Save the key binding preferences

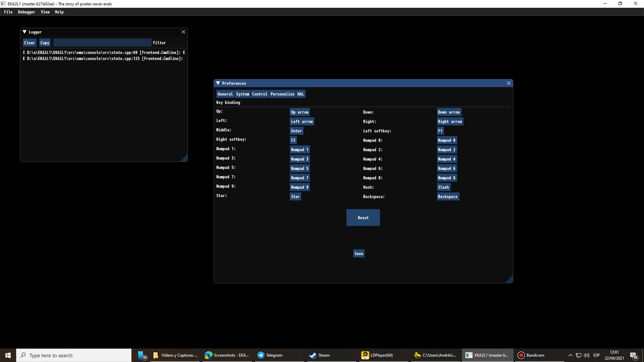[359, 253]
